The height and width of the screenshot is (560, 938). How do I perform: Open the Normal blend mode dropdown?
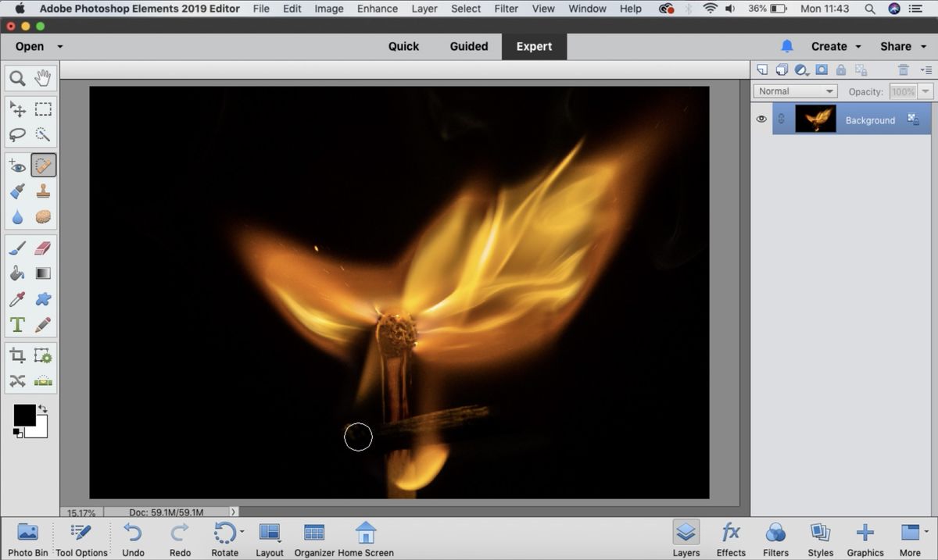coord(795,91)
